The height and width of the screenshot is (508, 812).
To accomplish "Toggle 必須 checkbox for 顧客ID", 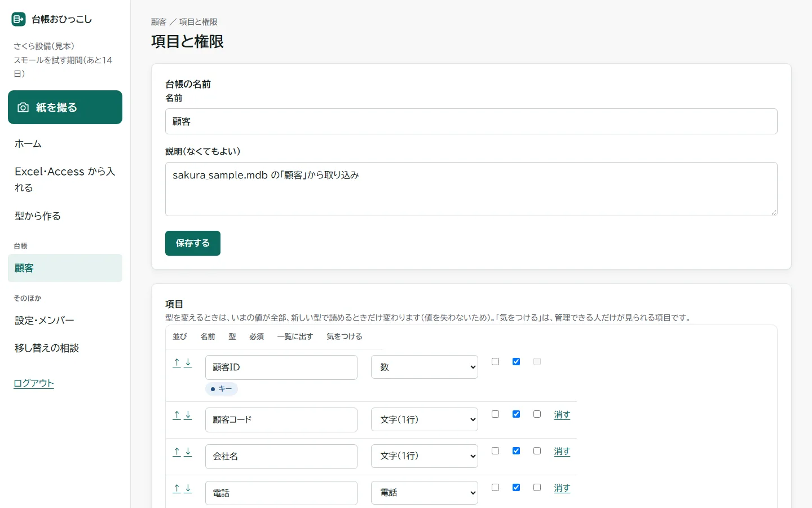I will point(495,361).
